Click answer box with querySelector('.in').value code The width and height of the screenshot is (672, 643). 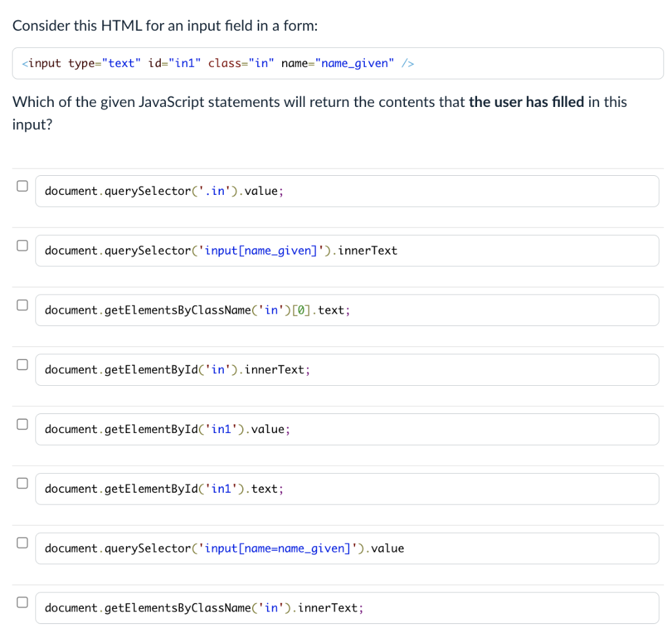(347, 191)
